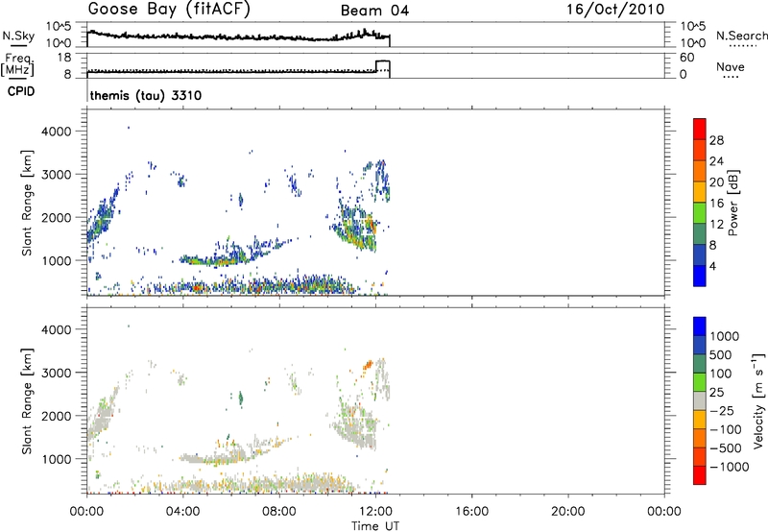Click the '12:00' time axis label
This screenshot has height=532, width=768.
[x=375, y=512]
